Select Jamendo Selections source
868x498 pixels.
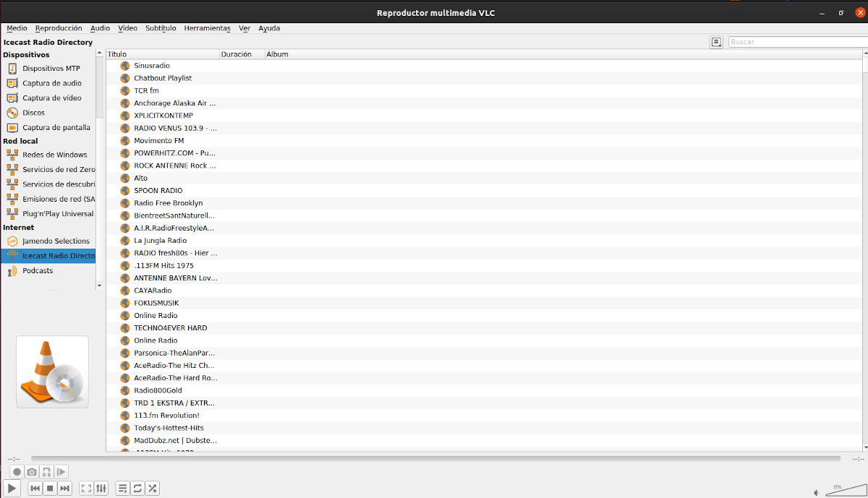tap(56, 241)
